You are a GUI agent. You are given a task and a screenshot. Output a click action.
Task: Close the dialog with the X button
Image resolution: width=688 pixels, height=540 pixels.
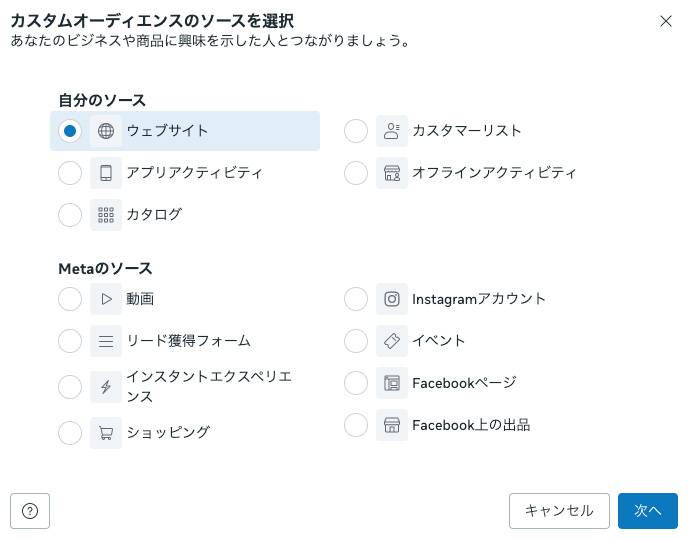[x=666, y=21]
